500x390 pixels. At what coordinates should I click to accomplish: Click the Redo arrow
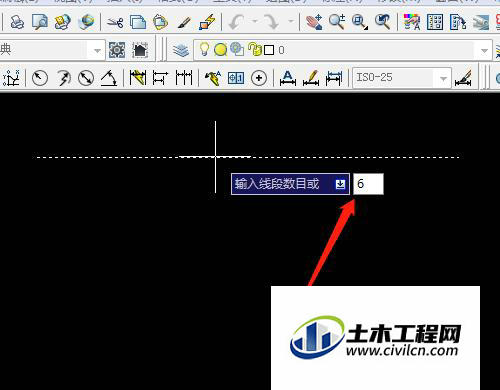coord(271,22)
